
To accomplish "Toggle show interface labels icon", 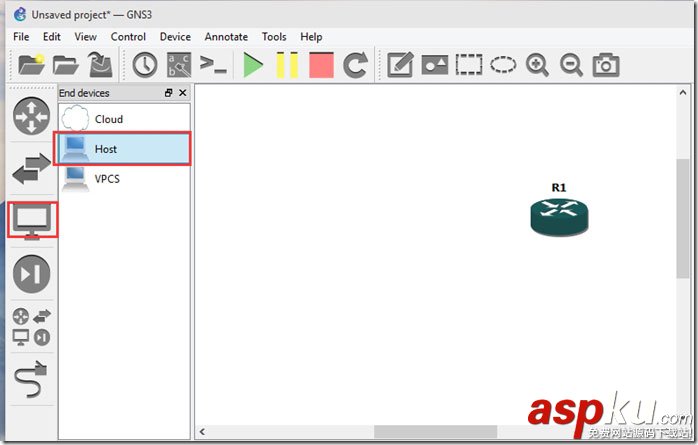I will click(x=179, y=65).
